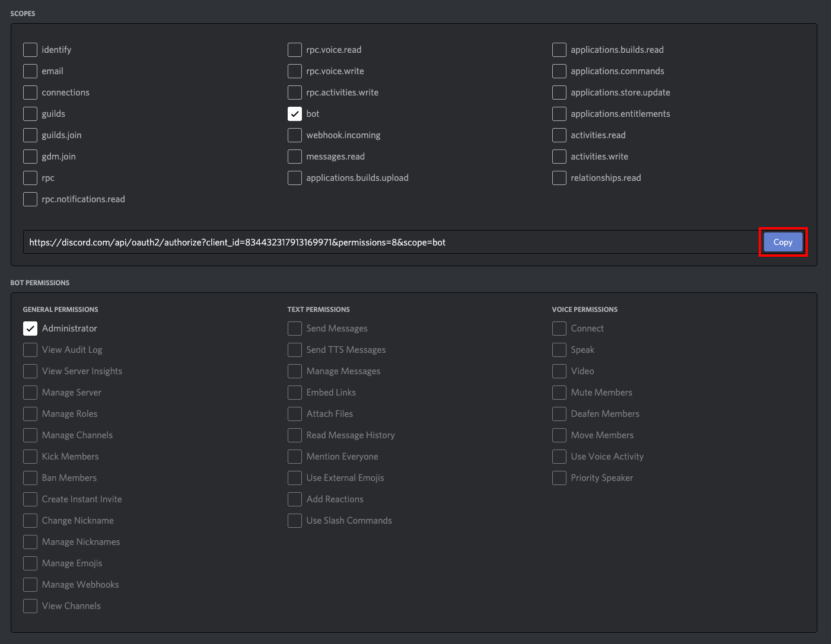Check rpc.activities.write scope

pos(295,93)
